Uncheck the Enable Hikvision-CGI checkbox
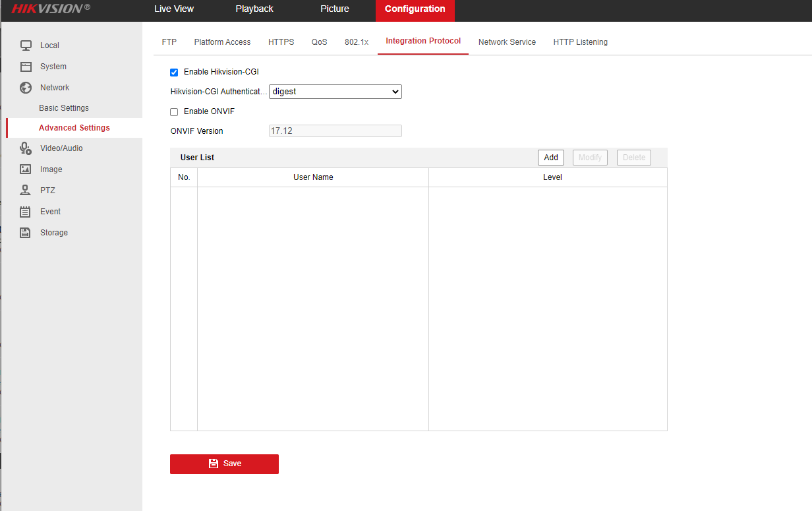This screenshot has width=812, height=511. (174, 73)
